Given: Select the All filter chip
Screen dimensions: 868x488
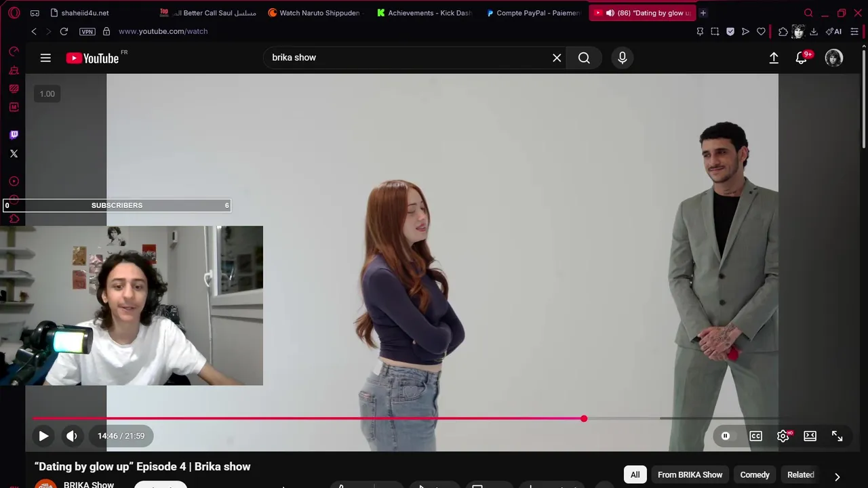Looking at the screenshot, I should coord(635,474).
